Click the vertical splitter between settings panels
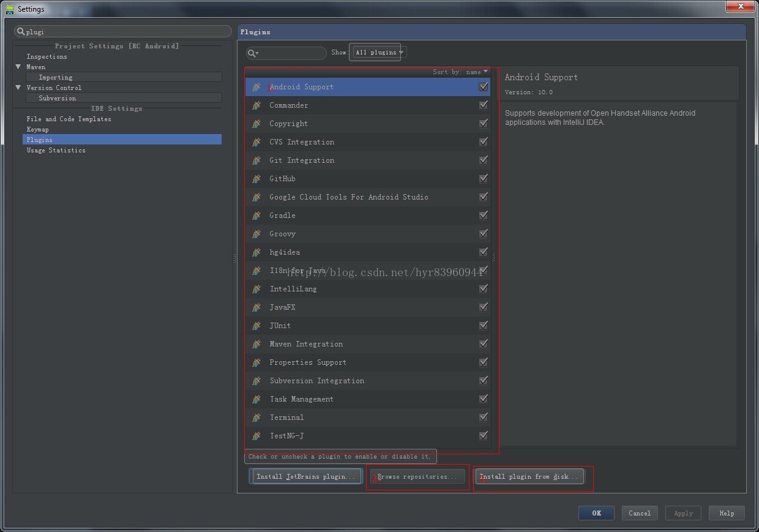 tap(234, 259)
